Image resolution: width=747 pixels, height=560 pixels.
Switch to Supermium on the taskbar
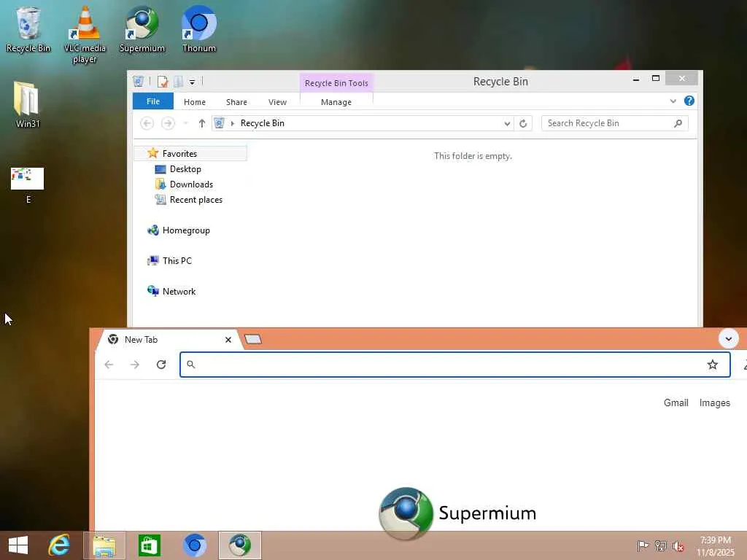click(239, 545)
